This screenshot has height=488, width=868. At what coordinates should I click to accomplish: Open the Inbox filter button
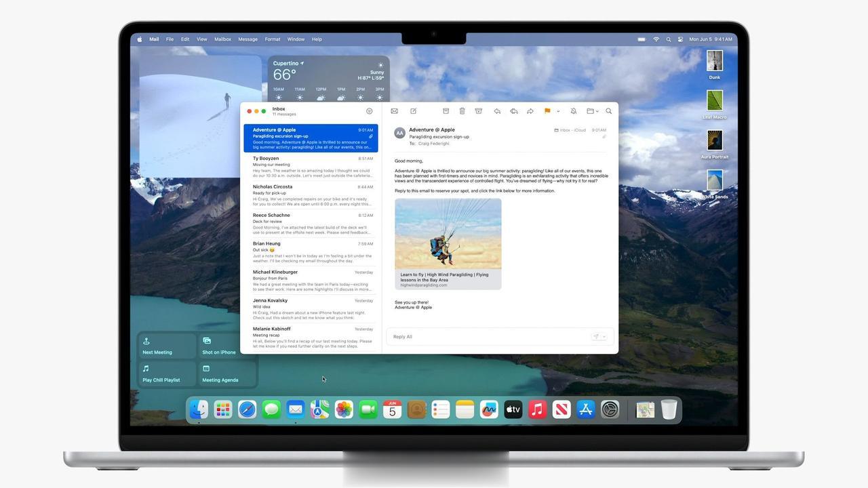point(370,111)
